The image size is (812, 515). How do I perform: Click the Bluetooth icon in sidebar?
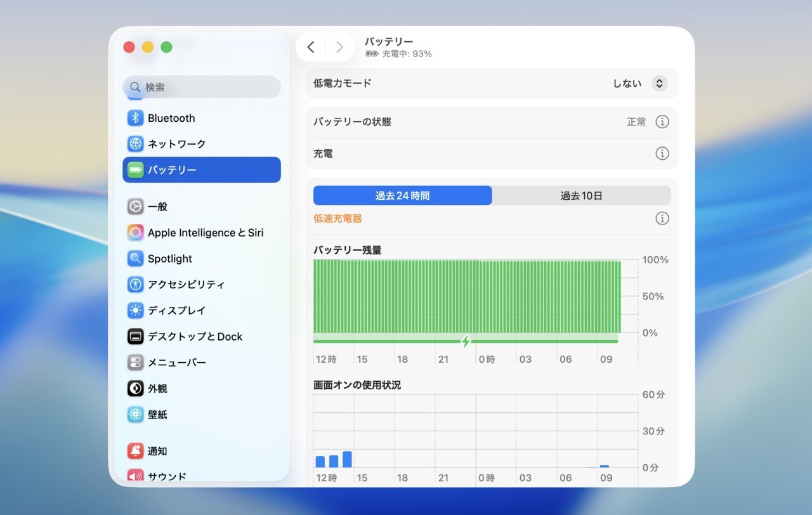pos(135,118)
